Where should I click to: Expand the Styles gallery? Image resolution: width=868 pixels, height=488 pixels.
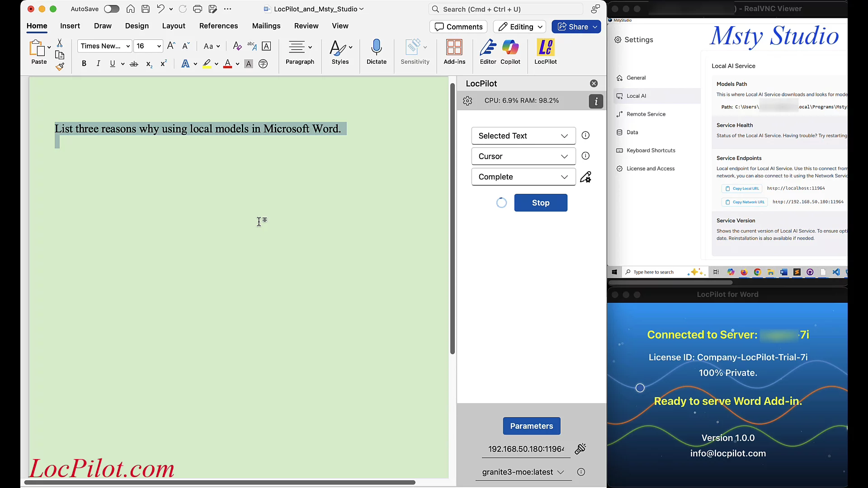coord(351,47)
